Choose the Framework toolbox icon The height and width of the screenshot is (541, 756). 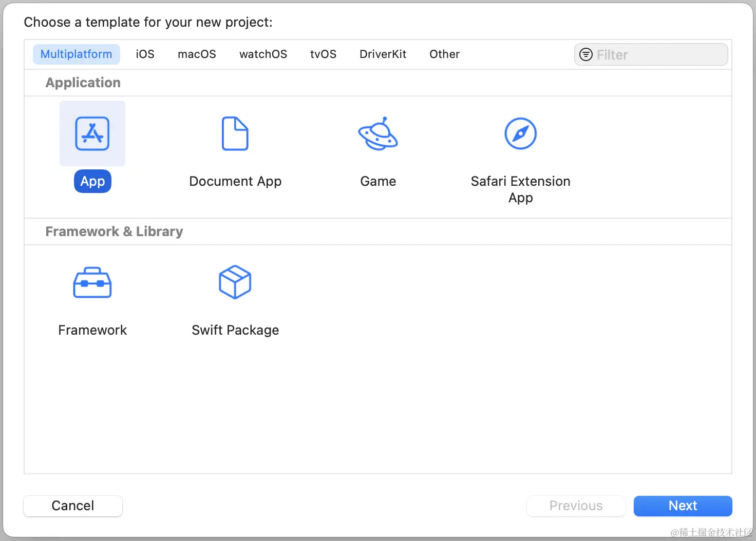(92, 282)
